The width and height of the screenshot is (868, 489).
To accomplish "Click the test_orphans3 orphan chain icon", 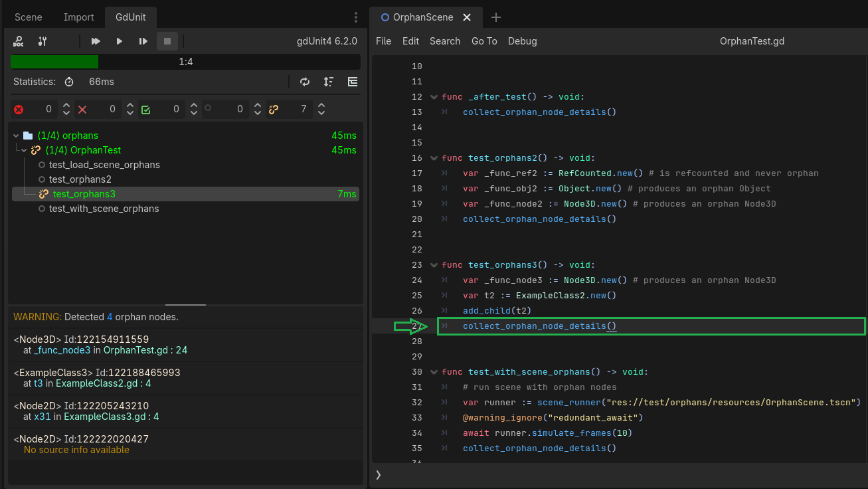I will point(44,194).
